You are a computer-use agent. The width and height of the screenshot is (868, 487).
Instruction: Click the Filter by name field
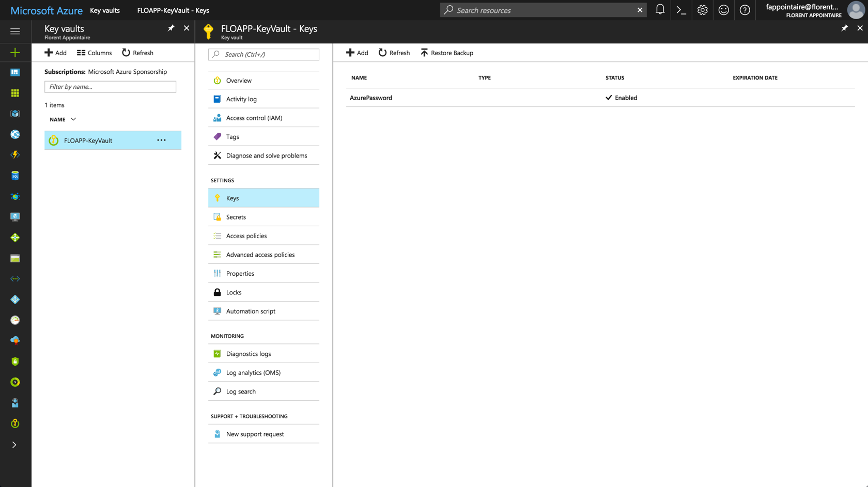point(110,87)
